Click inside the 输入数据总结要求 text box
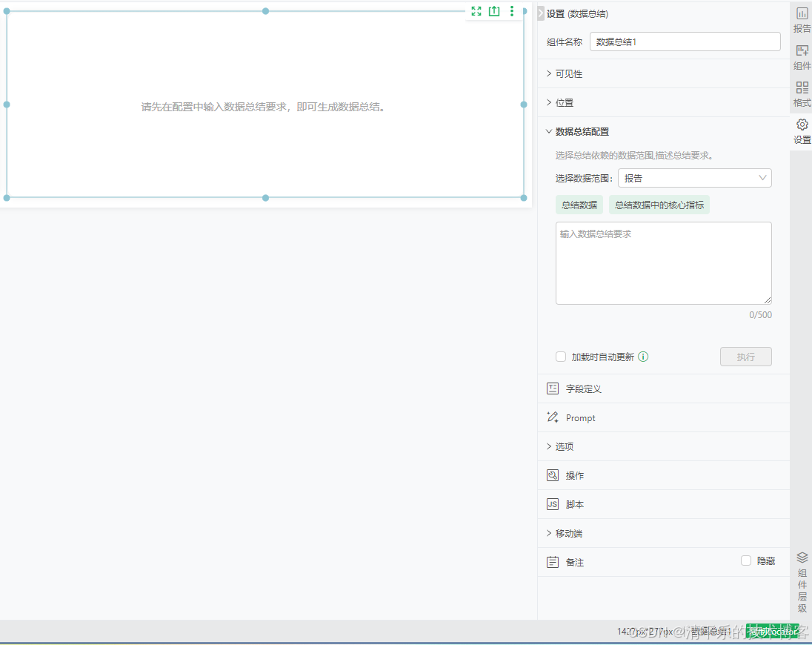 [x=663, y=263]
